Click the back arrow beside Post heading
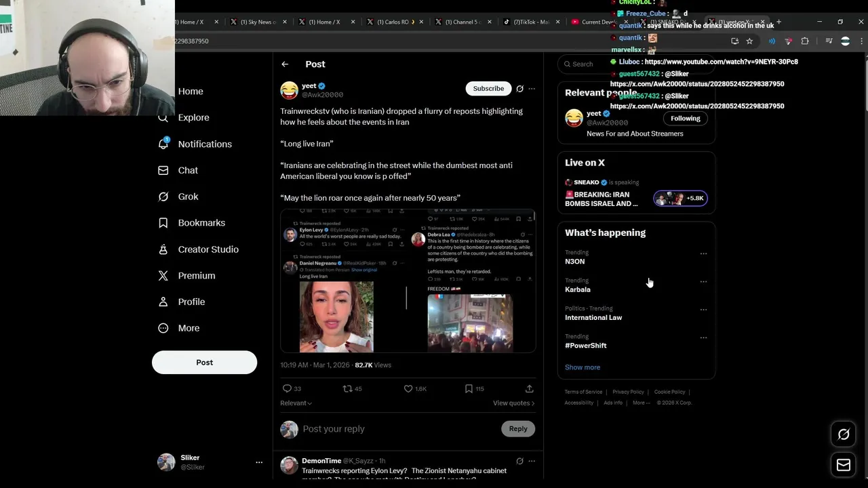 pyautogui.click(x=285, y=64)
